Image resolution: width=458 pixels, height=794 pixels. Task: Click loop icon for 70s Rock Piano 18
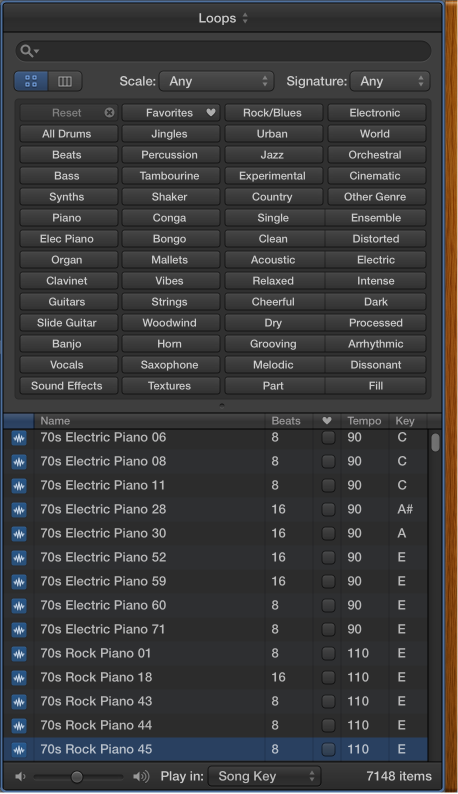[x=19, y=678]
